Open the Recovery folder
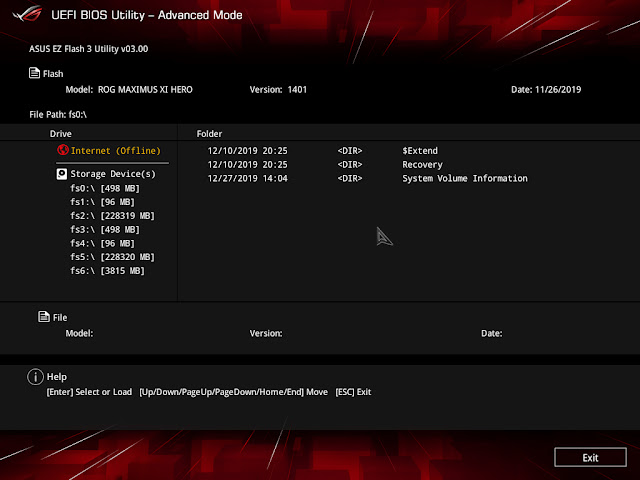 coord(422,164)
